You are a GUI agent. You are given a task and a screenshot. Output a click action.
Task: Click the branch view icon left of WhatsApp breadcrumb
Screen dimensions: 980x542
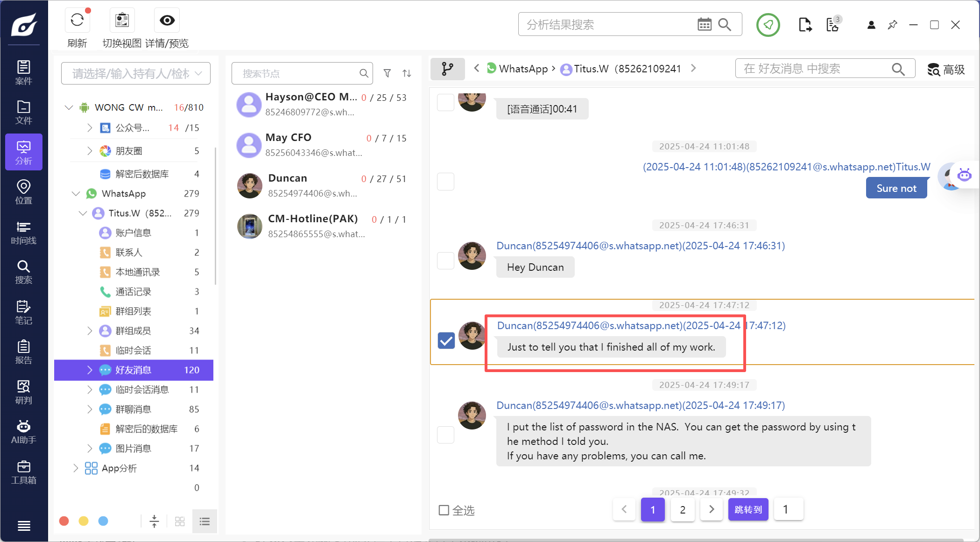click(447, 69)
